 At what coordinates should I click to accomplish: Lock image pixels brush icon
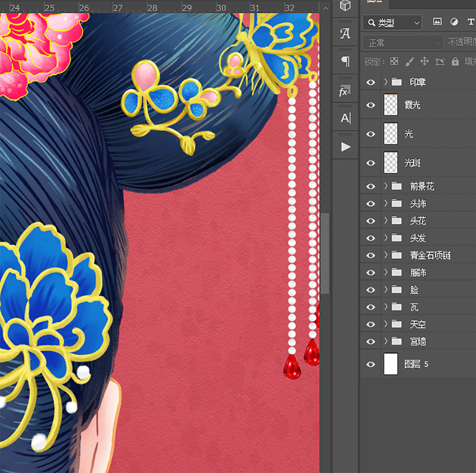pyautogui.click(x=409, y=62)
